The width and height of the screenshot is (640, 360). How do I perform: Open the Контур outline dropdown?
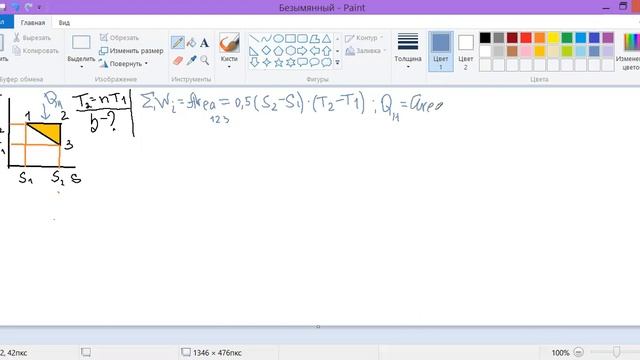tap(364, 38)
